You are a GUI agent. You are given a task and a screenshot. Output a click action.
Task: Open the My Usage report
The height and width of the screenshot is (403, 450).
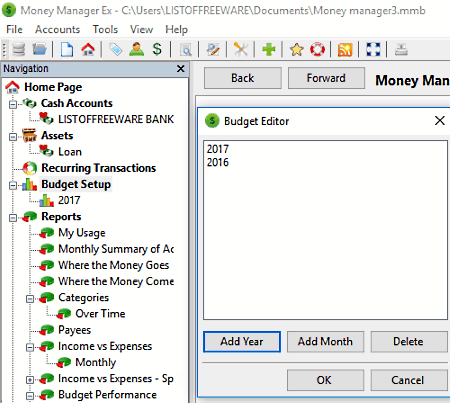pos(82,233)
